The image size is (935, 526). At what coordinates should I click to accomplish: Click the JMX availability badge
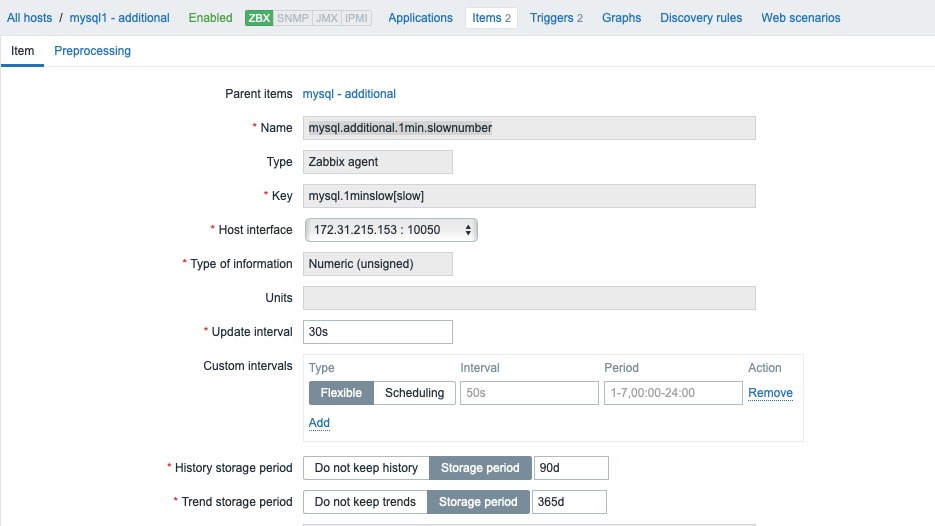point(327,18)
